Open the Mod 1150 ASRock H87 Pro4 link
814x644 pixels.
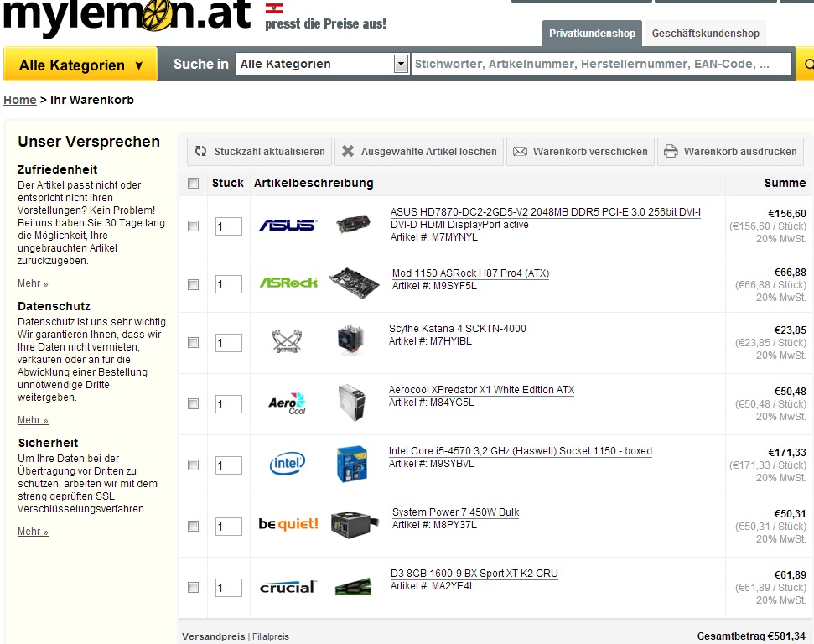click(x=470, y=273)
